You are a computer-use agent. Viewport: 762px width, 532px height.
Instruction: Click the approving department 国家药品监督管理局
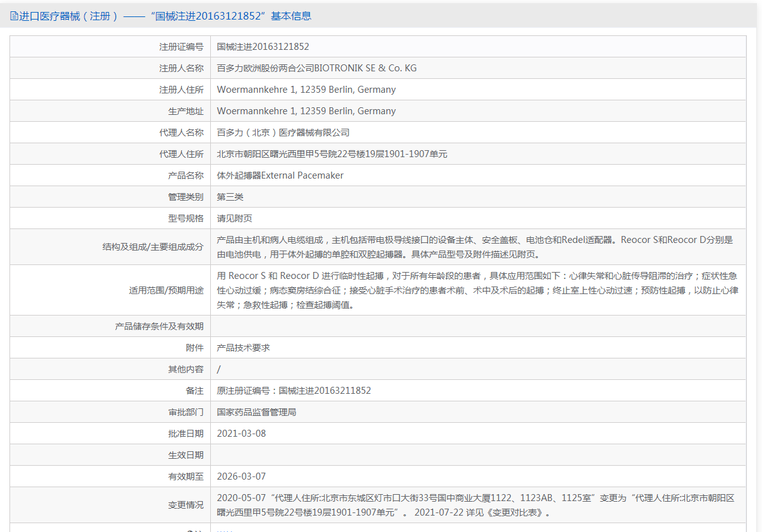tap(256, 412)
